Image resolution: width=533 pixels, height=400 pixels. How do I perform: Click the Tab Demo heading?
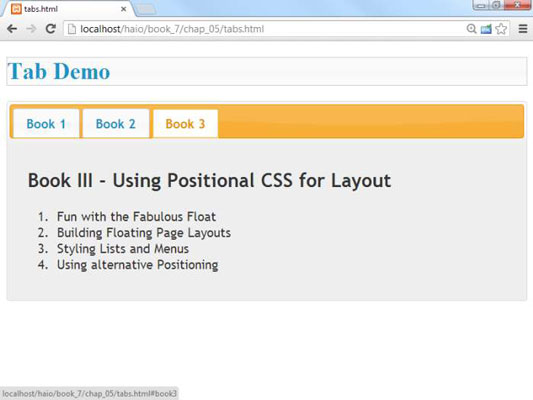click(59, 71)
